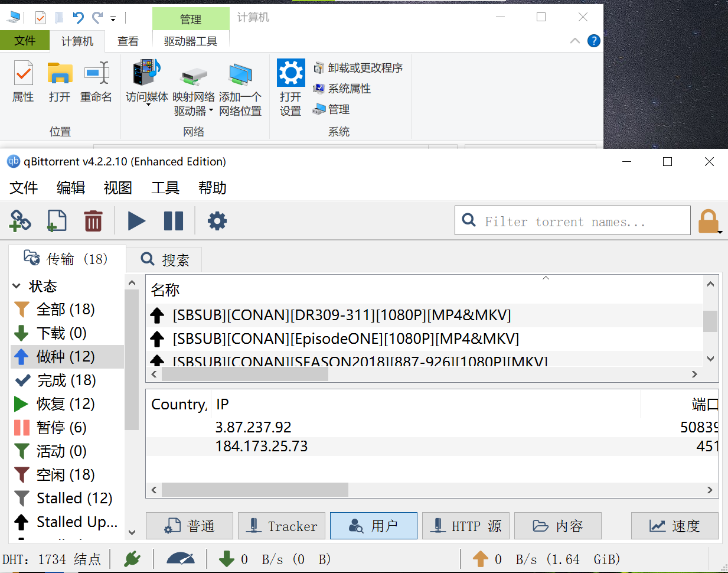
Task: Click 添加一个网络位置 in Explorer
Action: [240, 89]
